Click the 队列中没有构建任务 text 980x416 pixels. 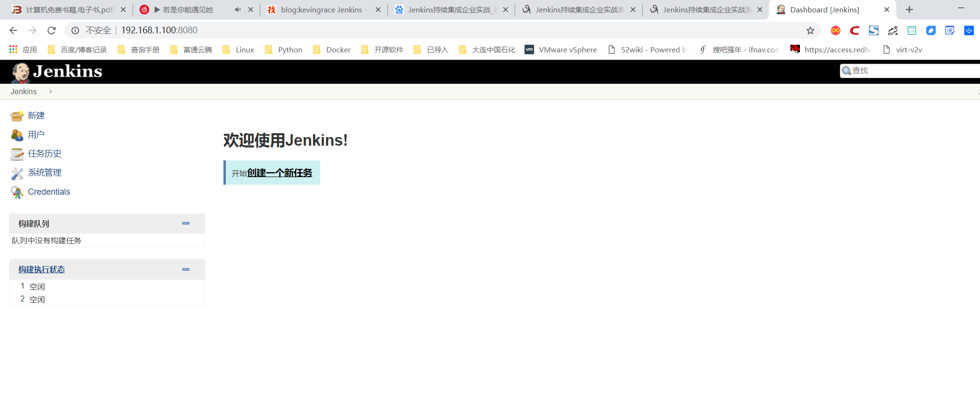pyautogui.click(x=47, y=240)
